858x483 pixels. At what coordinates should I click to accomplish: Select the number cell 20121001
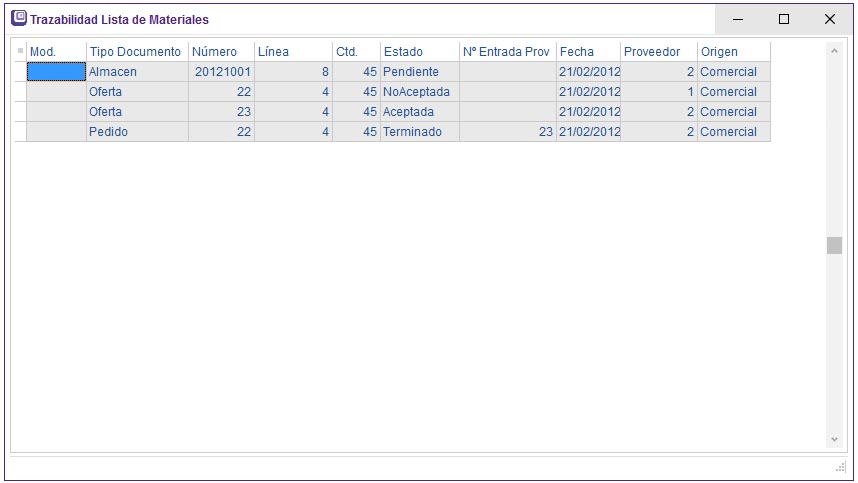221,72
